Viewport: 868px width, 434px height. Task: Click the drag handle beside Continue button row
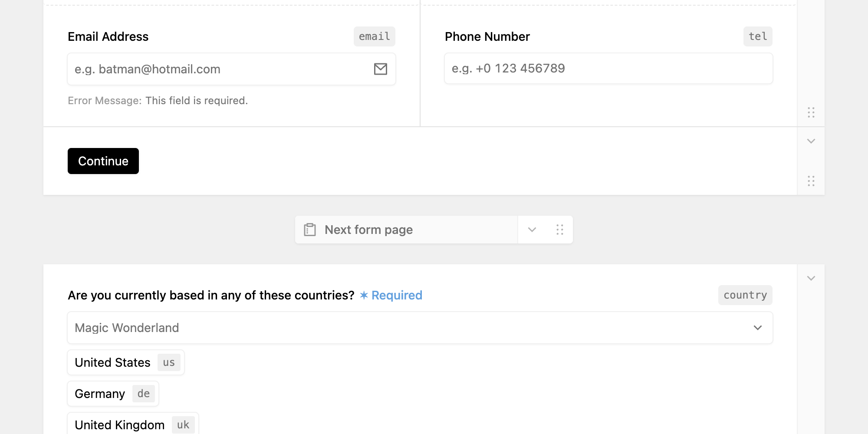tap(811, 181)
